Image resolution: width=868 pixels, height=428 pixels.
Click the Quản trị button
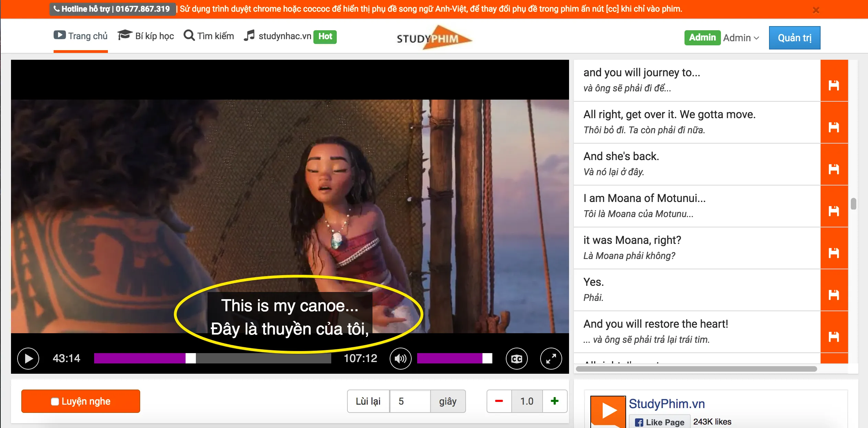coord(794,38)
